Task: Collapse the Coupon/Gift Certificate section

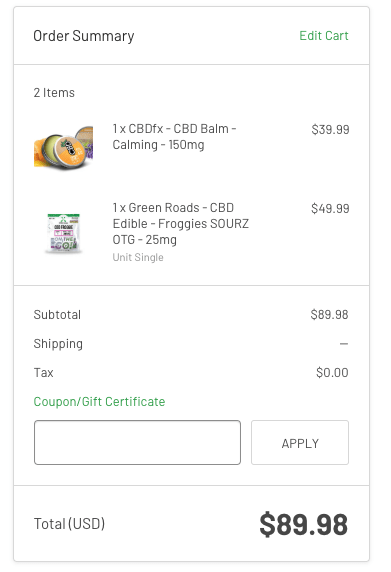Action: pos(99,402)
